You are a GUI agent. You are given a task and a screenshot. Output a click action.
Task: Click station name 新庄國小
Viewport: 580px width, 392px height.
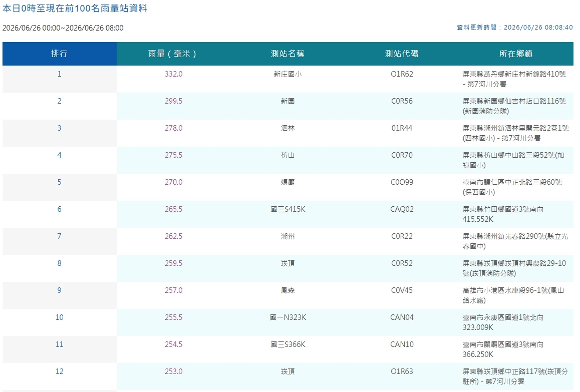(288, 74)
